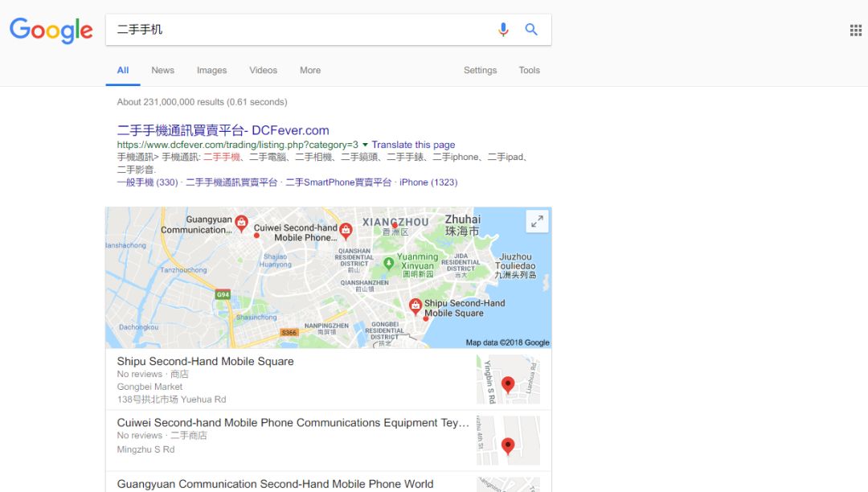Open the Settings menu
Viewport: 868px width, 492px height.
tap(480, 70)
